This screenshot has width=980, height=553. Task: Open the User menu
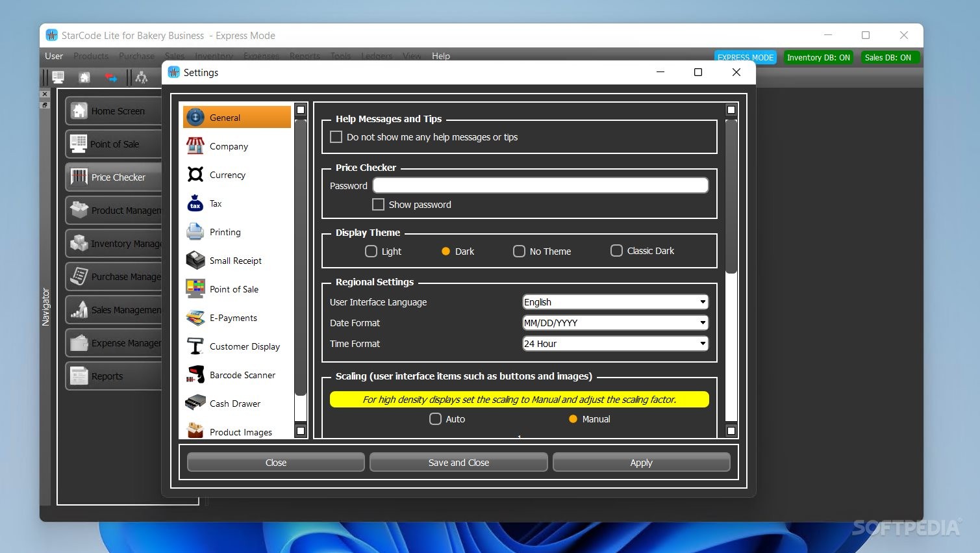54,56
